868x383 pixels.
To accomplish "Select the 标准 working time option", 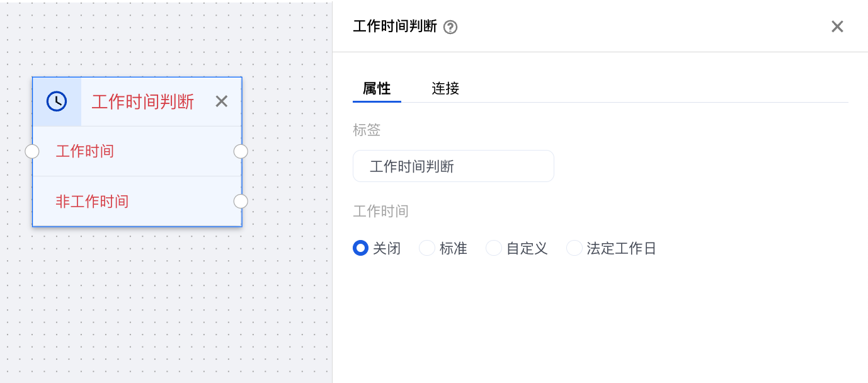I will 427,248.
